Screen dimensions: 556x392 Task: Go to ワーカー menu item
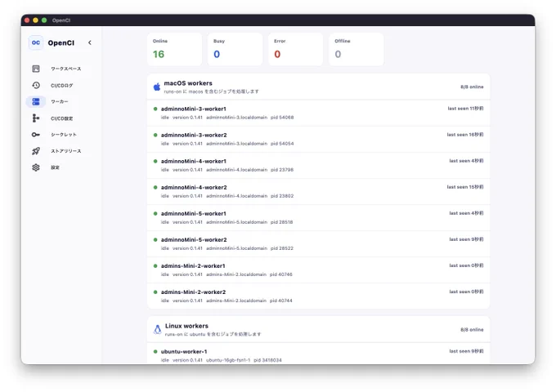59,101
